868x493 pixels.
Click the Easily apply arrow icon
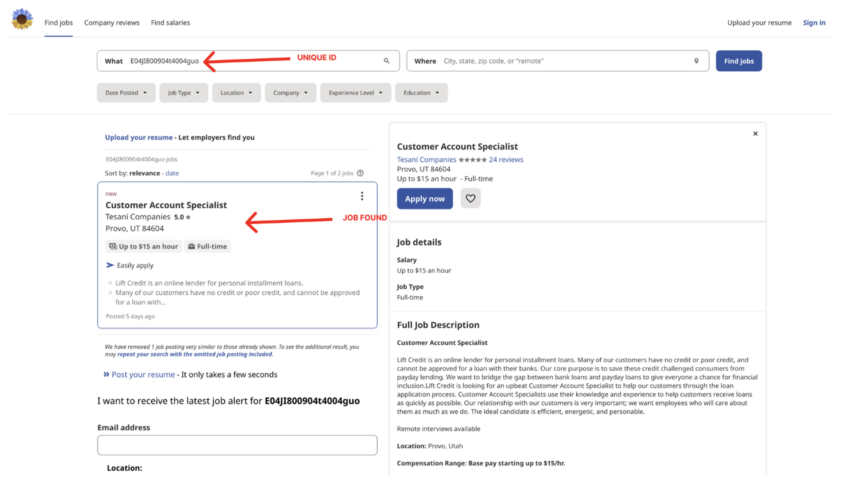point(110,265)
